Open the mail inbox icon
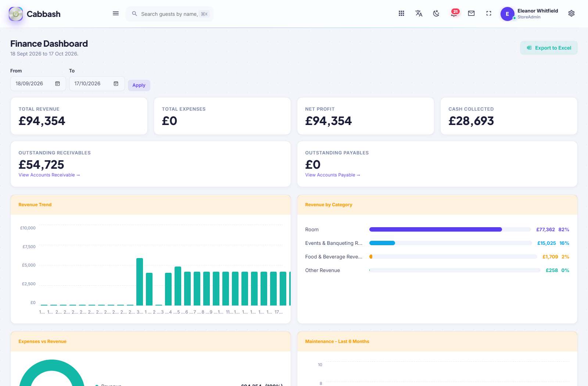 (x=471, y=14)
